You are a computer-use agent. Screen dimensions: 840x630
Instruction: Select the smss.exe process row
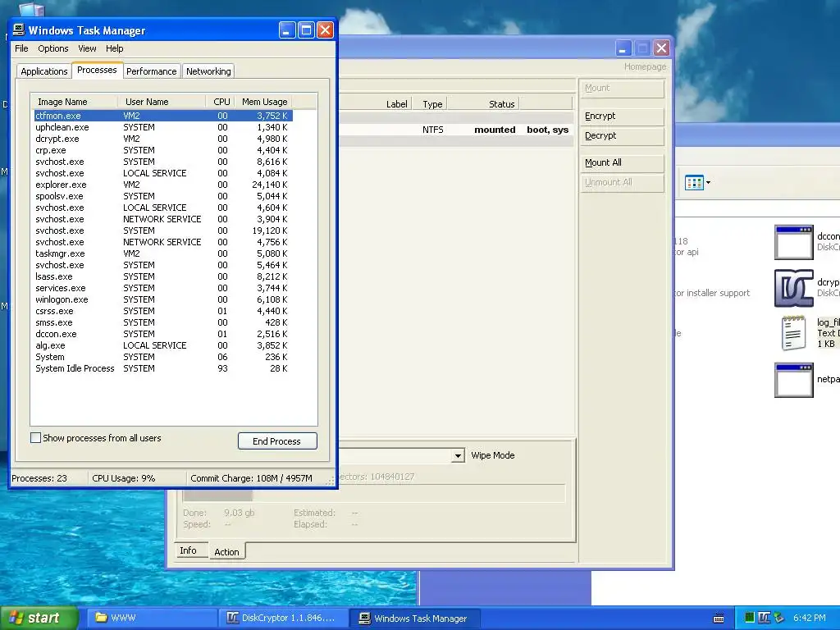click(163, 322)
